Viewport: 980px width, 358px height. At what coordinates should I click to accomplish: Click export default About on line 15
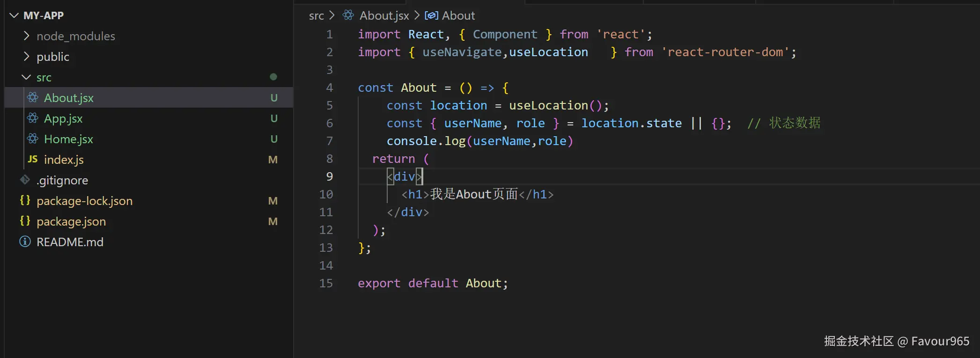[x=433, y=283]
